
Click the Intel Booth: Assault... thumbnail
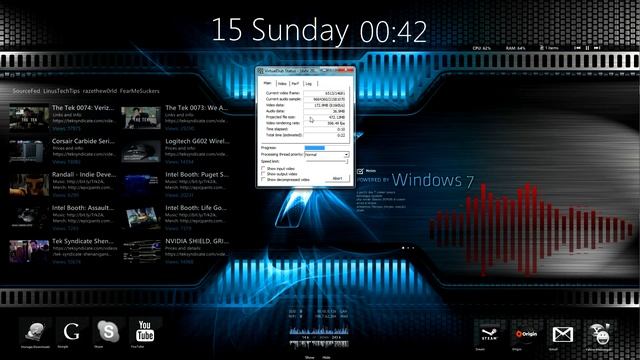[x=29, y=218]
